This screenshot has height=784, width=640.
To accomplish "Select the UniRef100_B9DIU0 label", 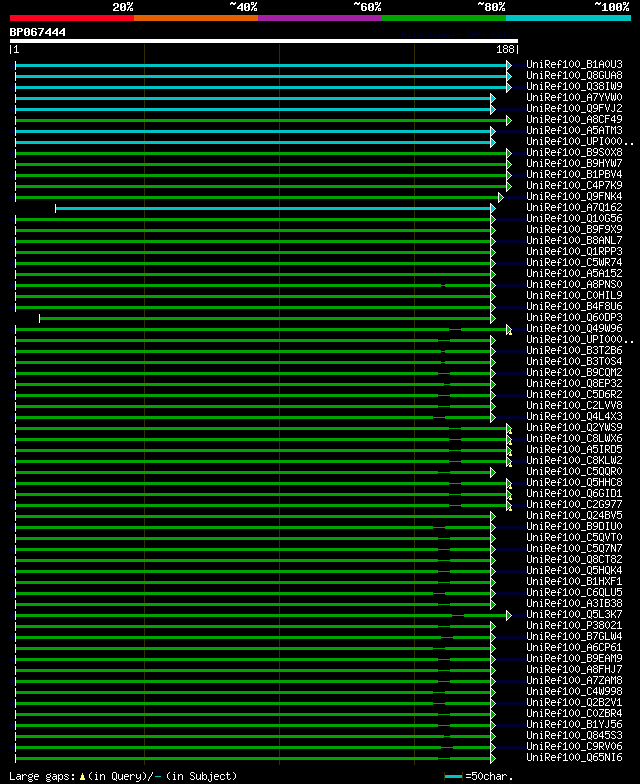I will [574, 526].
